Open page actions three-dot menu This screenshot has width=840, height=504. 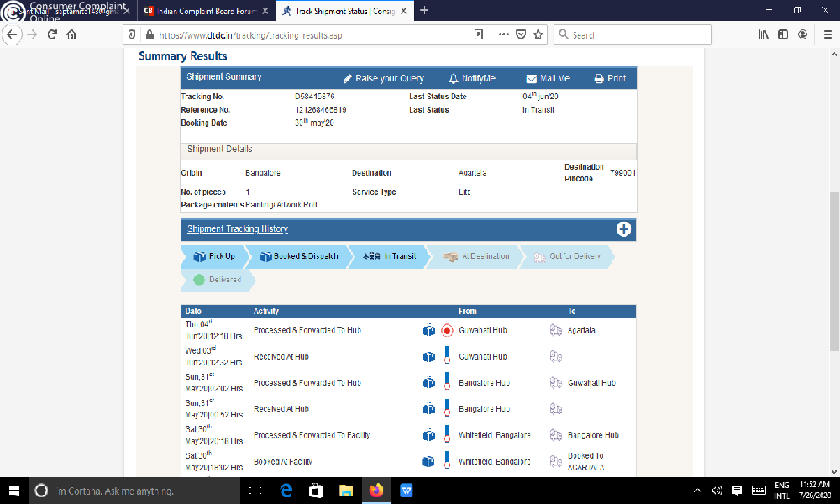point(503,34)
